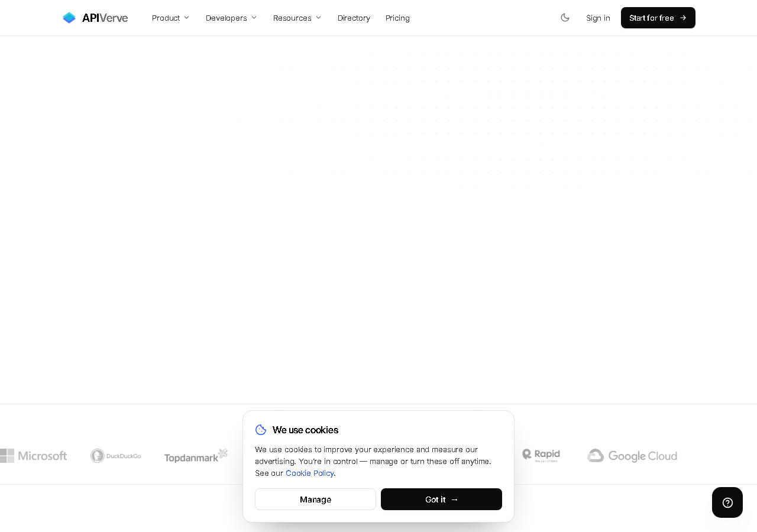Click the DuckDuckGo logo
The width and height of the screenshot is (757, 532).
116,456
